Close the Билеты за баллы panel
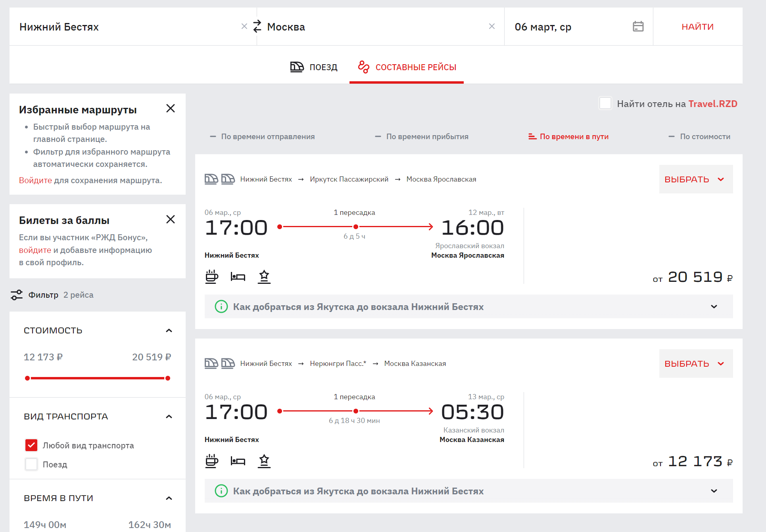Viewport: 766px width, 532px height. [171, 219]
